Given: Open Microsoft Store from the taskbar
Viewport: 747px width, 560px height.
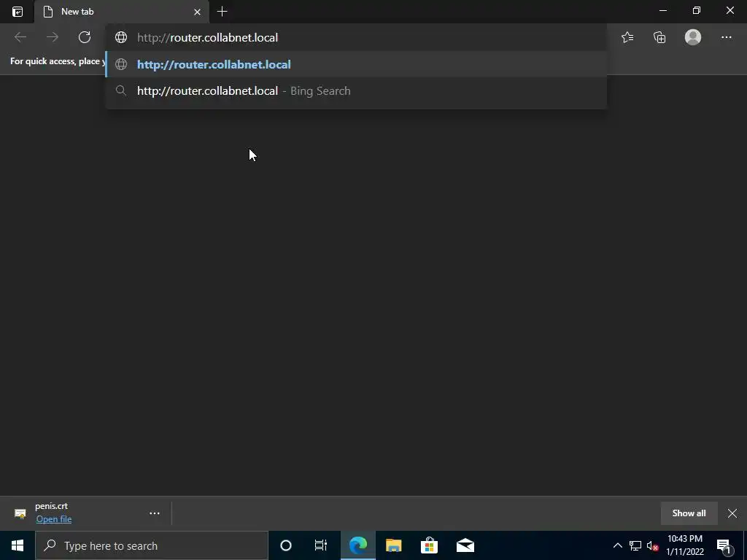Looking at the screenshot, I should [429, 545].
